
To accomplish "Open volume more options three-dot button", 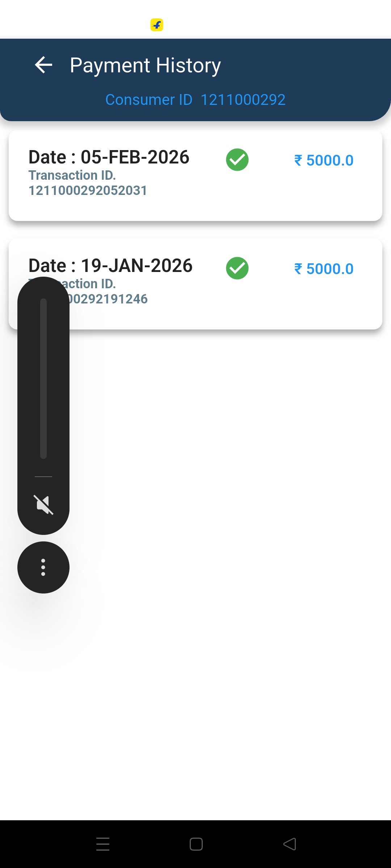I will point(43,567).
